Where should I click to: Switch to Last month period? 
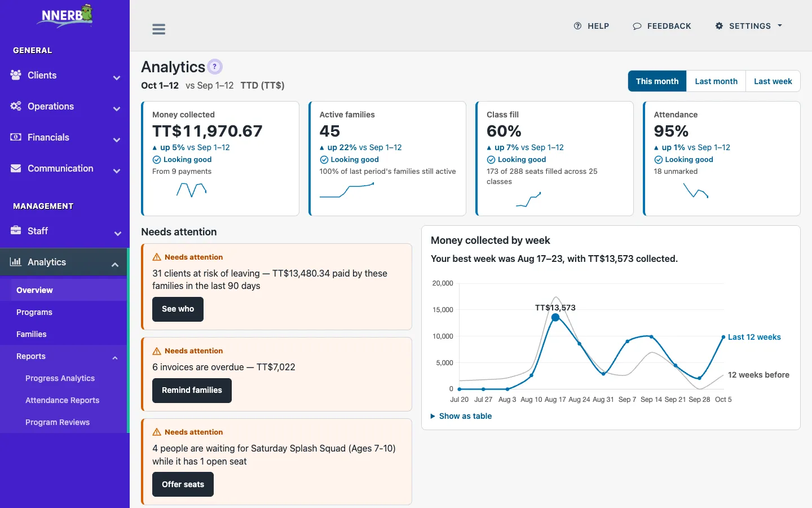[x=716, y=81]
